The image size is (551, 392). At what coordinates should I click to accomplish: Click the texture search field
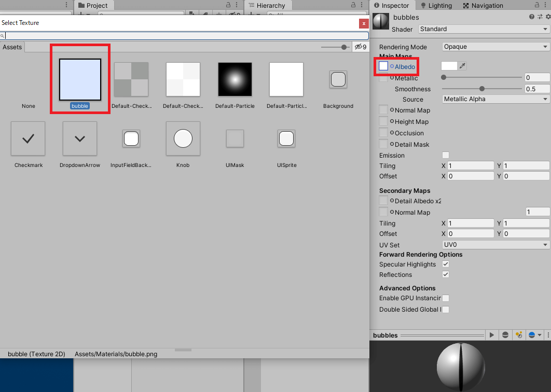pyautogui.click(x=184, y=35)
